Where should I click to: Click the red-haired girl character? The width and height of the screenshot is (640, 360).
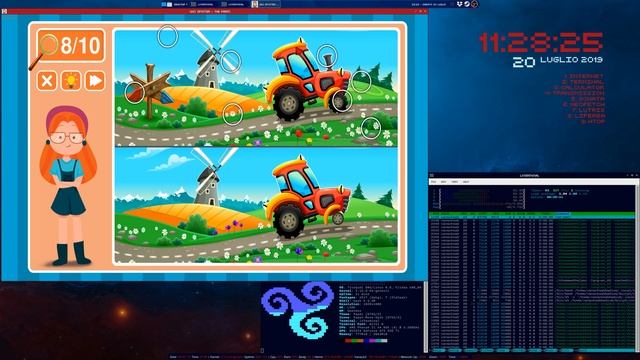[x=68, y=186]
